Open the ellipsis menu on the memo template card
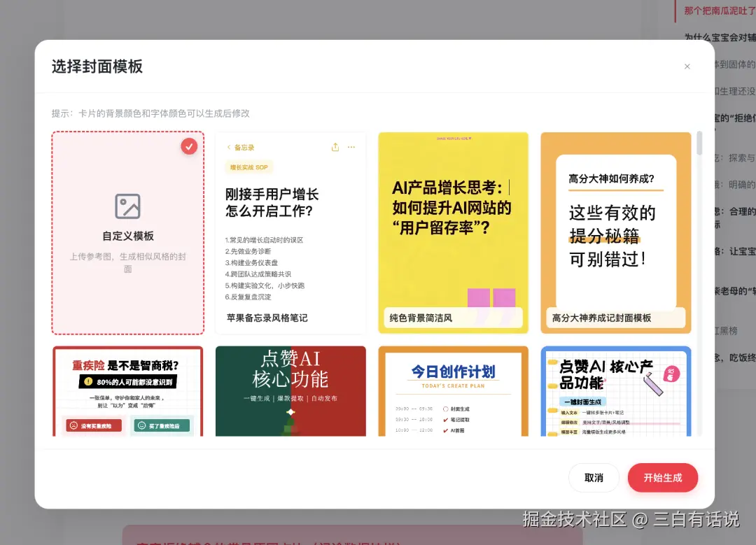The height and width of the screenshot is (545, 756). tap(351, 147)
